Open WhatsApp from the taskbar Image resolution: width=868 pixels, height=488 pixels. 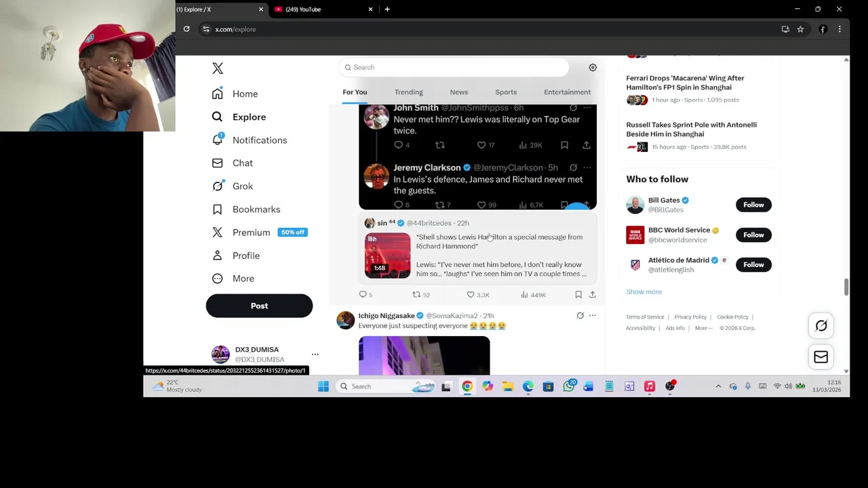pos(568,386)
